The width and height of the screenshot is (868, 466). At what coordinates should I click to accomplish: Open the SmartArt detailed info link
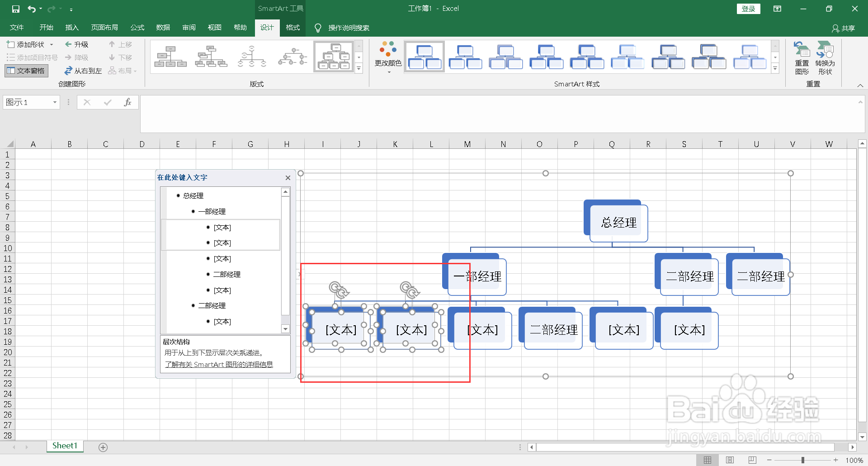(219, 365)
